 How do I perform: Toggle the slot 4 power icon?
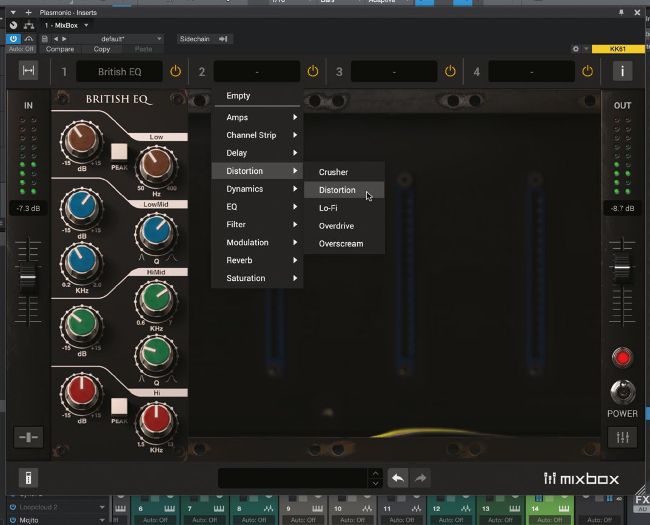pyautogui.click(x=587, y=71)
